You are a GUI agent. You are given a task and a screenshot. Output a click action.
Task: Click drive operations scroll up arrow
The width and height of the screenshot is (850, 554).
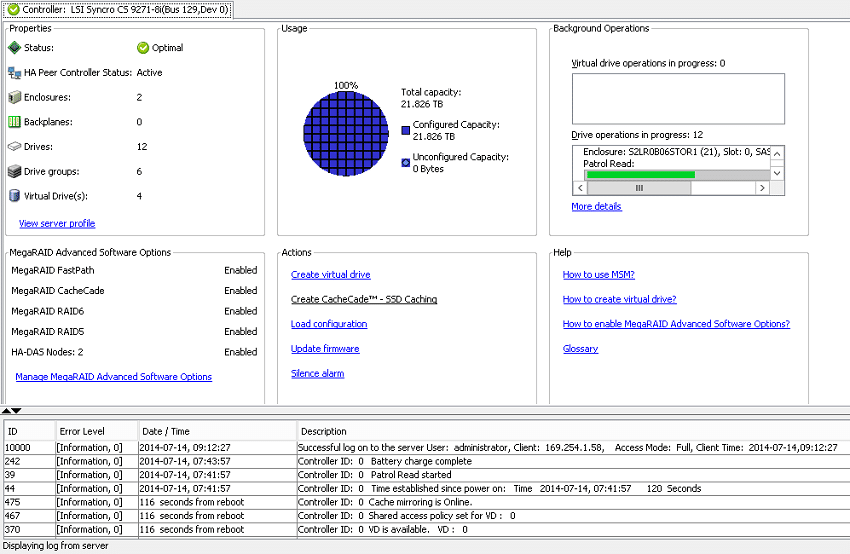pos(777,154)
